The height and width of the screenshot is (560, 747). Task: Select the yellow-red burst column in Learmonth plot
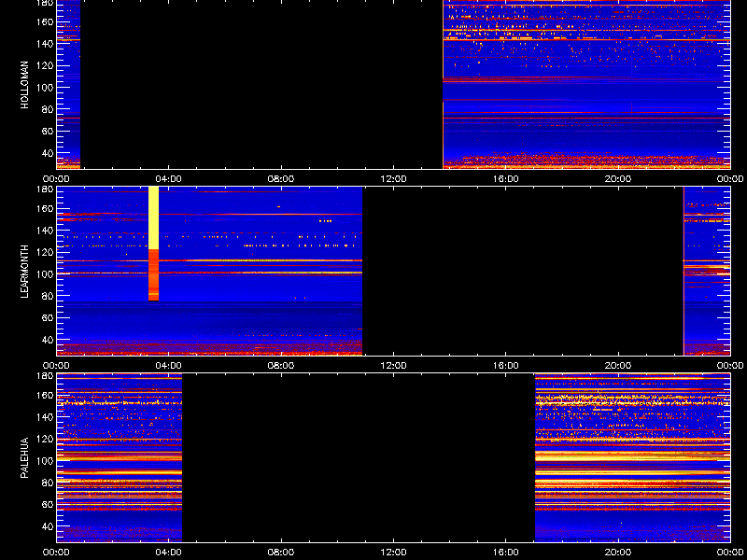tap(153, 244)
